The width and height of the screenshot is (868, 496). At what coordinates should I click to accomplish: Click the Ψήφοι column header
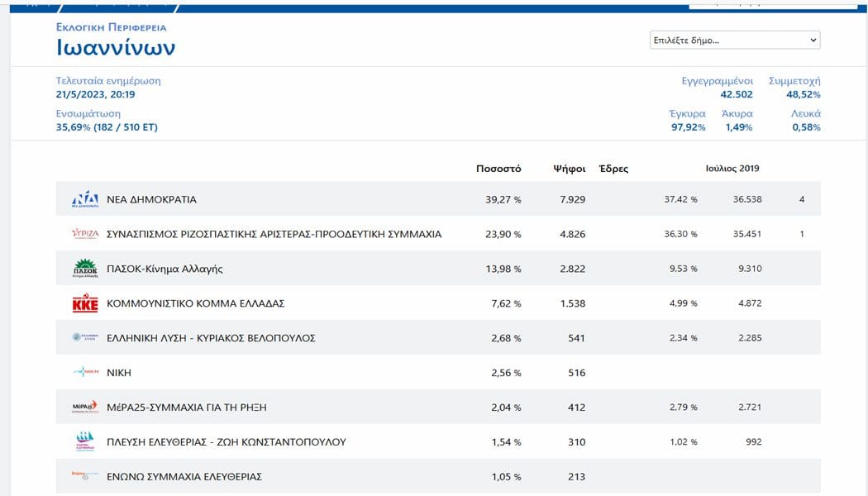569,169
